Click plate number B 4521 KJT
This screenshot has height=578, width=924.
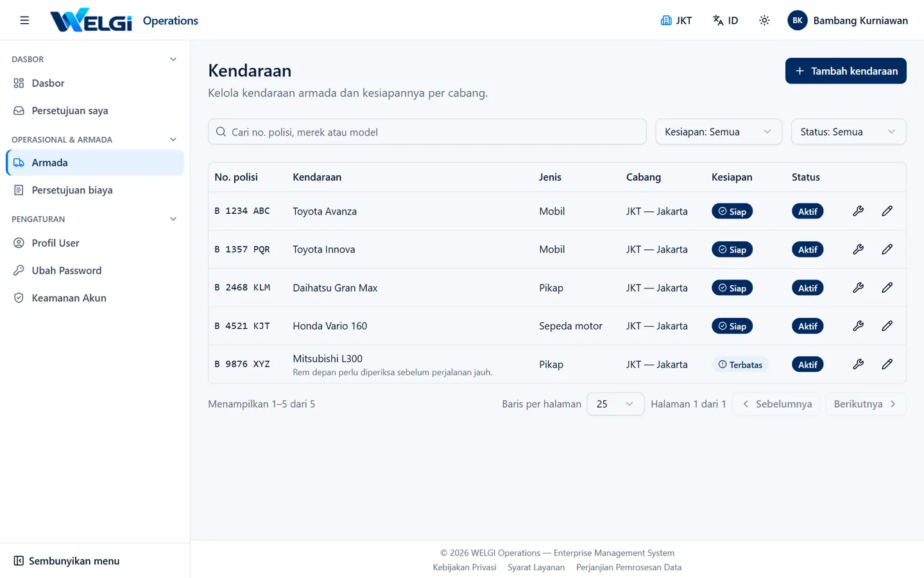coord(243,326)
